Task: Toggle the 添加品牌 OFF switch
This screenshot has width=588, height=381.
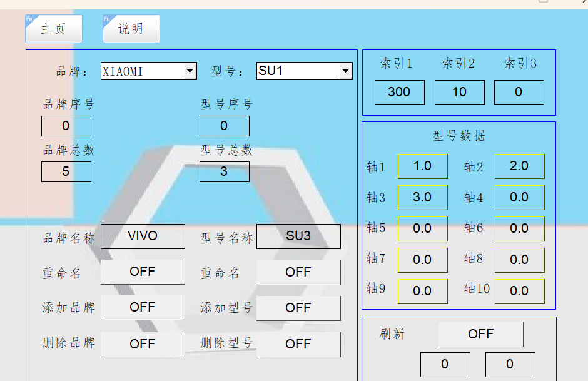Action: coord(143,308)
